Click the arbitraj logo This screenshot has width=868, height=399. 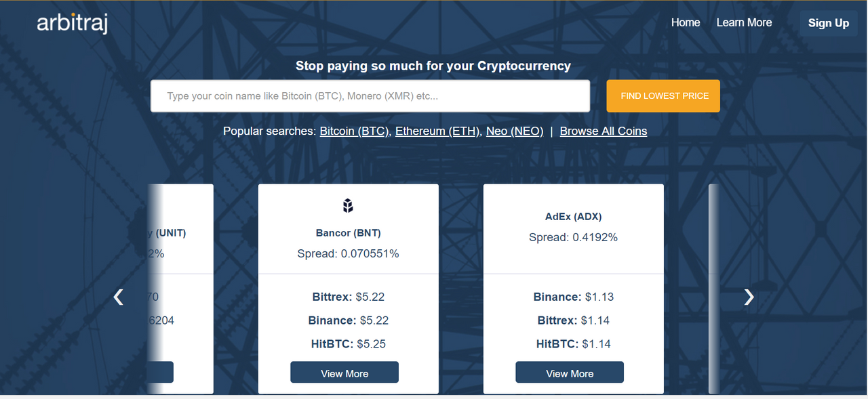[73, 23]
